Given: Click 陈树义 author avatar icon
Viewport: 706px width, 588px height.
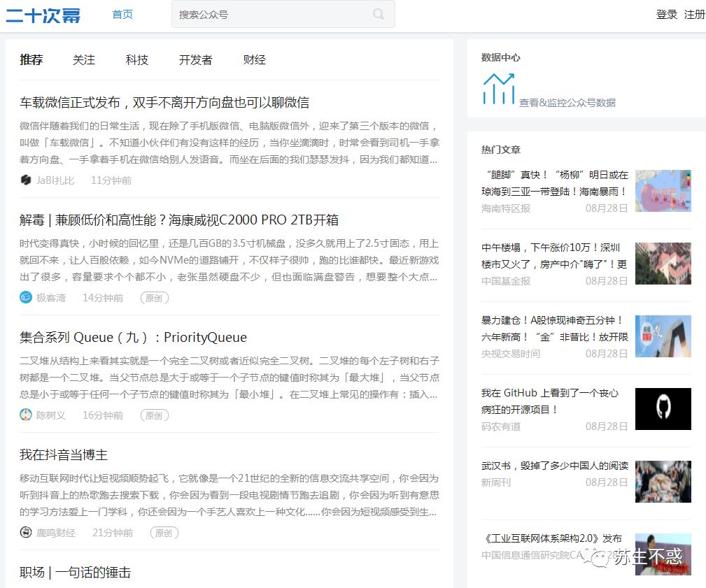Looking at the screenshot, I should [26, 415].
